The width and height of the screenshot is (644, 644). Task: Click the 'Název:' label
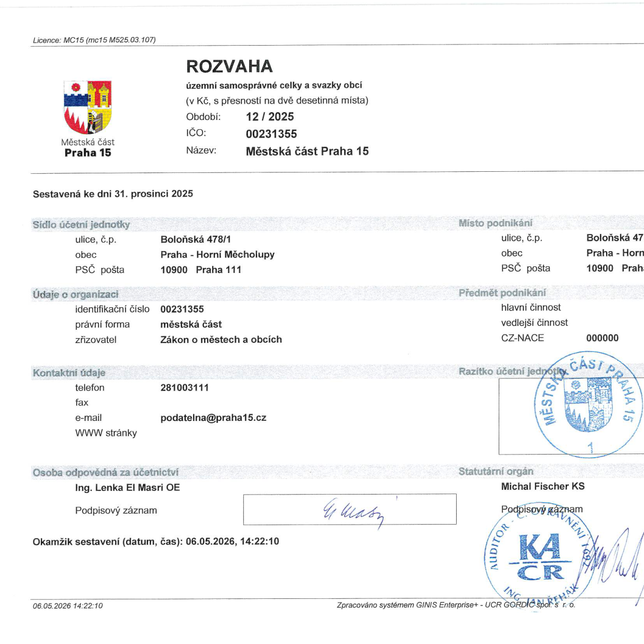(201, 150)
